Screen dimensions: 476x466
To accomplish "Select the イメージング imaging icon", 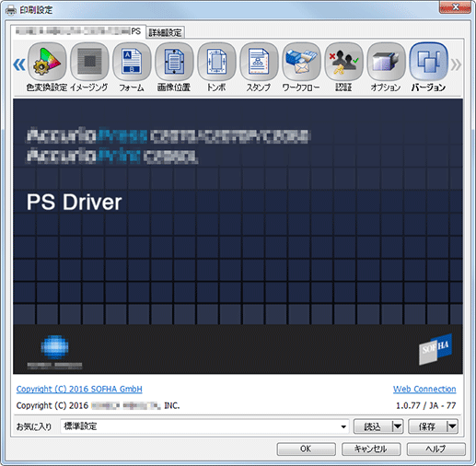I will [x=89, y=62].
